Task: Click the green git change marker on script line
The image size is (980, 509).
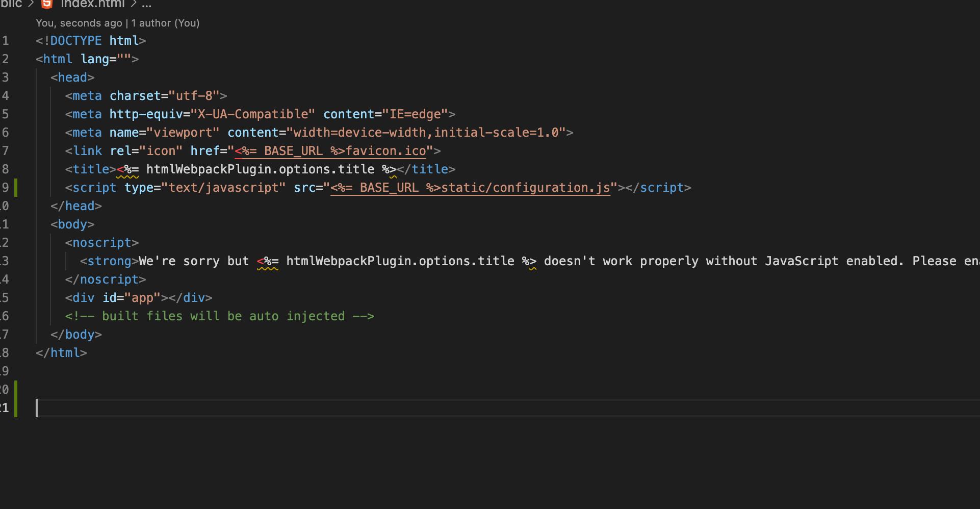Action: point(16,188)
